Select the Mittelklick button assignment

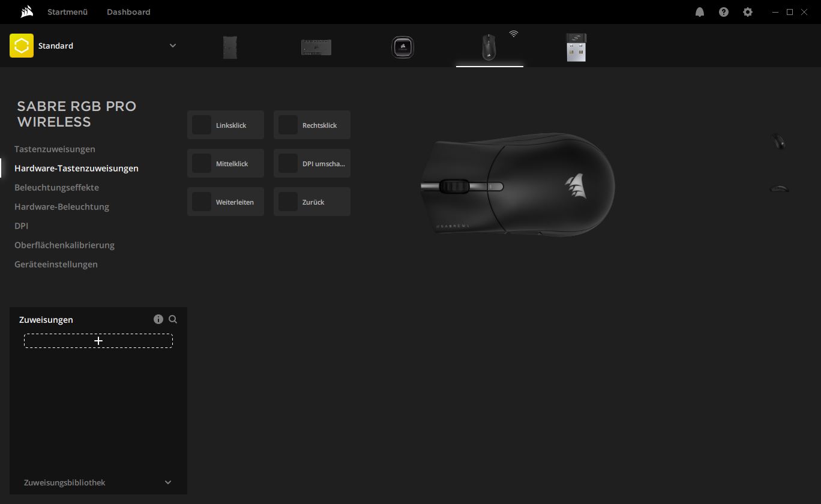point(226,163)
